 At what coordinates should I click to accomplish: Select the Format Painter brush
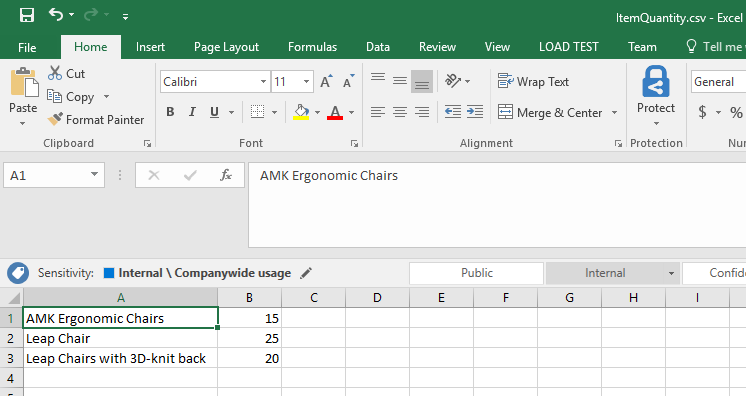point(55,119)
